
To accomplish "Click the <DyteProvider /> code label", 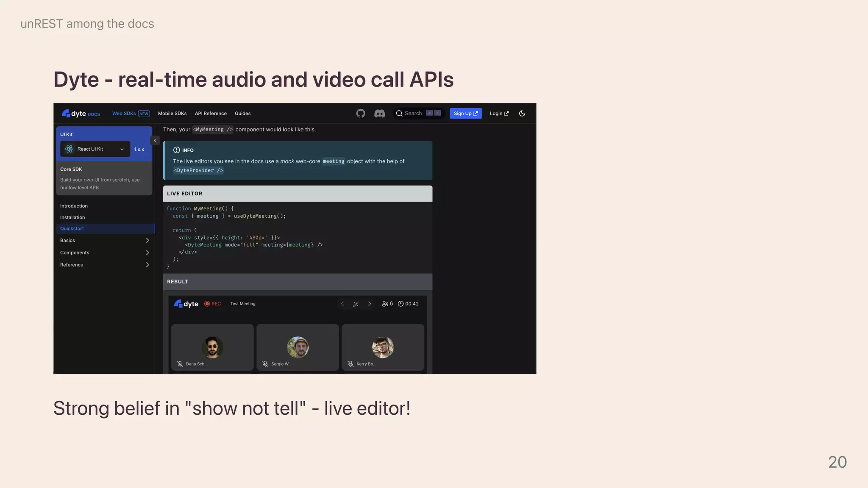I will coord(198,170).
